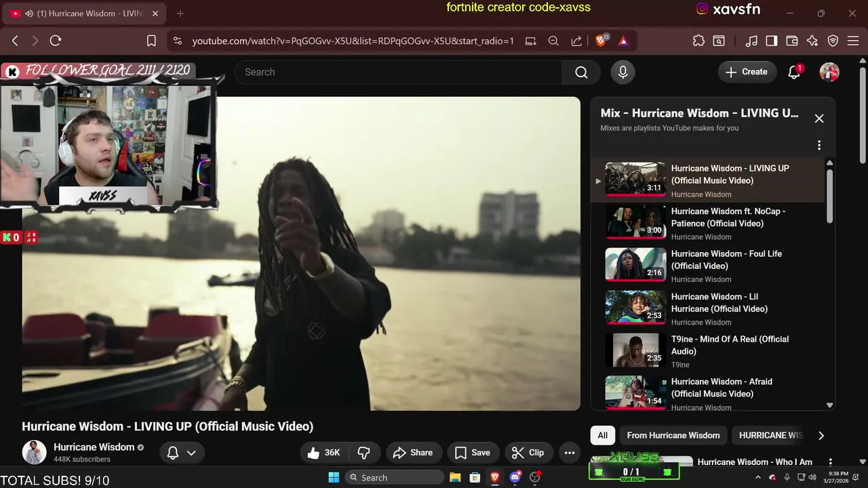Click the YouTube search magnifier button
Screen dimensions: 868x488
point(581,72)
